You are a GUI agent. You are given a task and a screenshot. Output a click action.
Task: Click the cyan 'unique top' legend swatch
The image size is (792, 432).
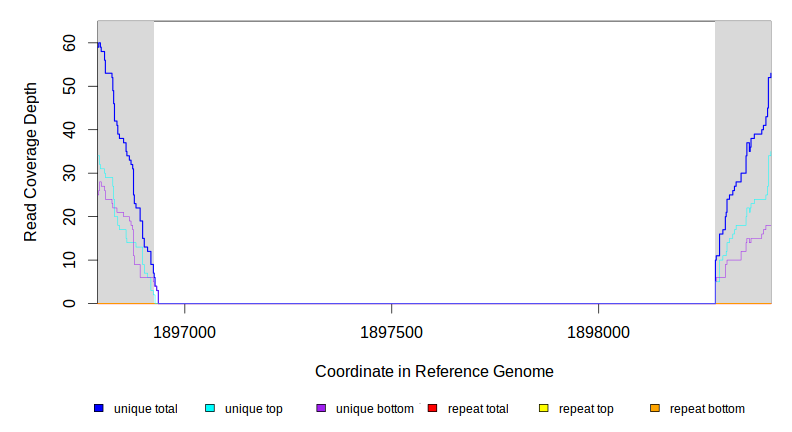click(x=210, y=409)
